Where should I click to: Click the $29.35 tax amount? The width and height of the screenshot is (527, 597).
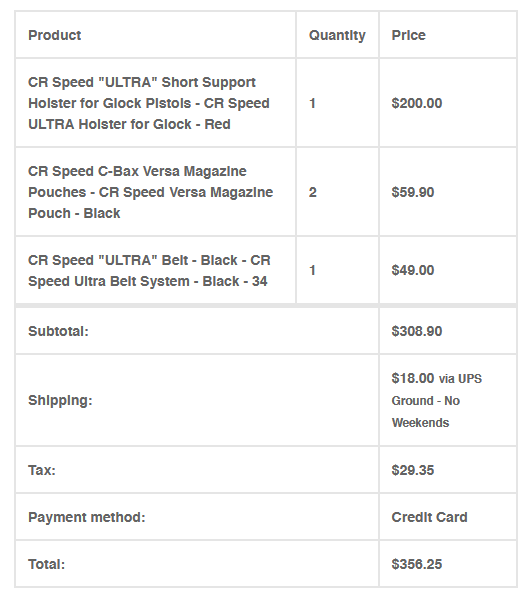[413, 470]
